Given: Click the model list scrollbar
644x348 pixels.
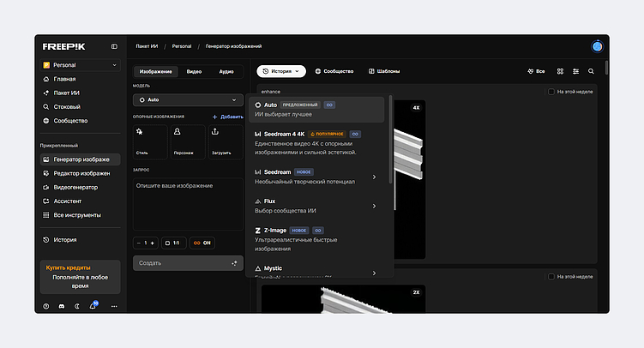Looking at the screenshot, I should pos(390,140).
